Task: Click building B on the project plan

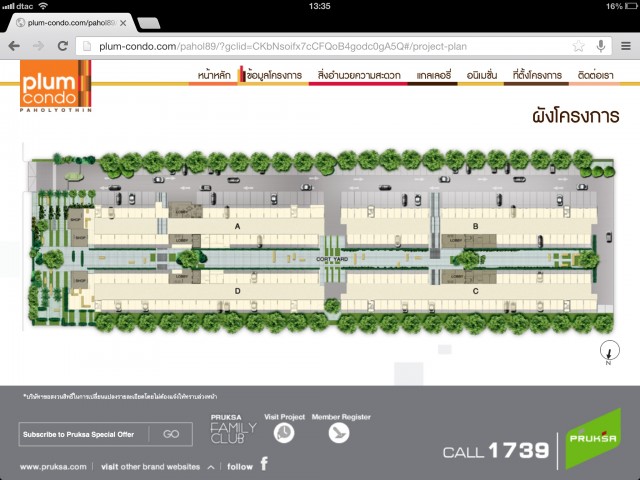Action: [476, 226]
